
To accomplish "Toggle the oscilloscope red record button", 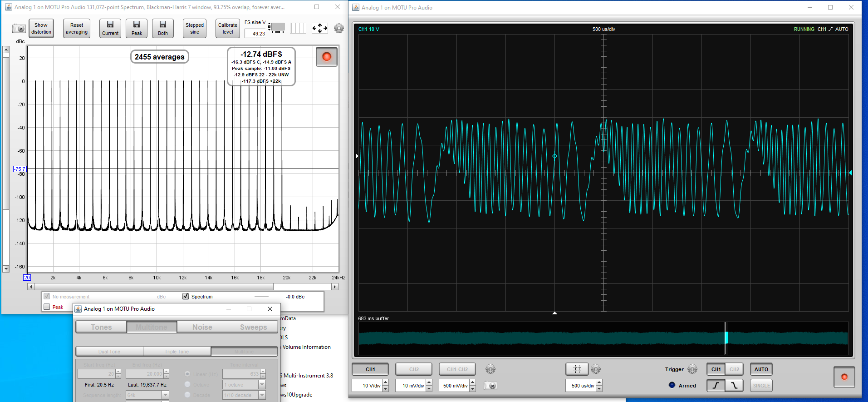I will pos(844,377).
